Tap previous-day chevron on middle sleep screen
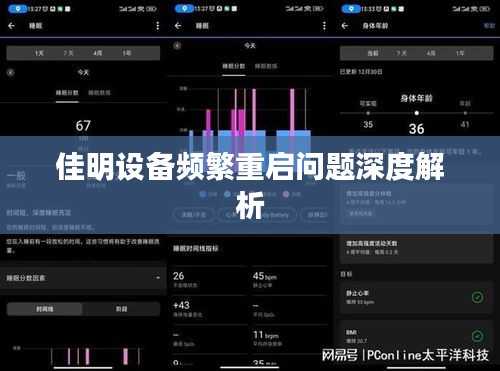The width and height of the screenshot is (500, 371). (x=177, y=46)
